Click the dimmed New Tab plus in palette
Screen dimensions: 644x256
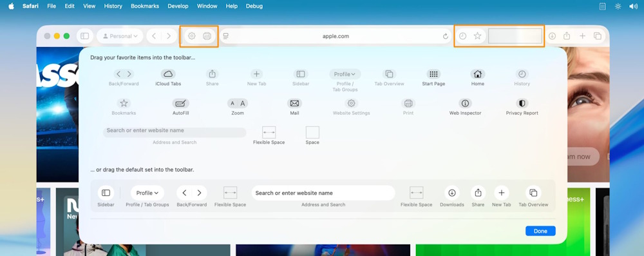click(x=256, y=74)
